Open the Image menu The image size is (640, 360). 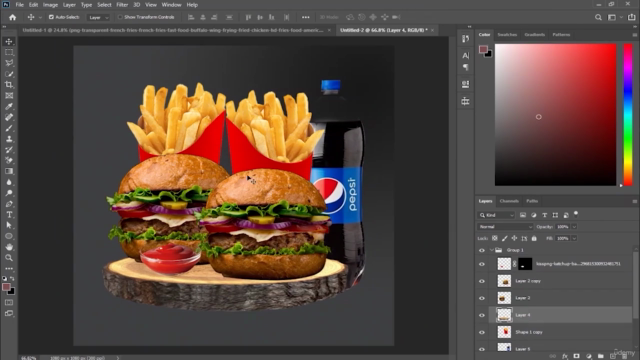pos(50,5)
